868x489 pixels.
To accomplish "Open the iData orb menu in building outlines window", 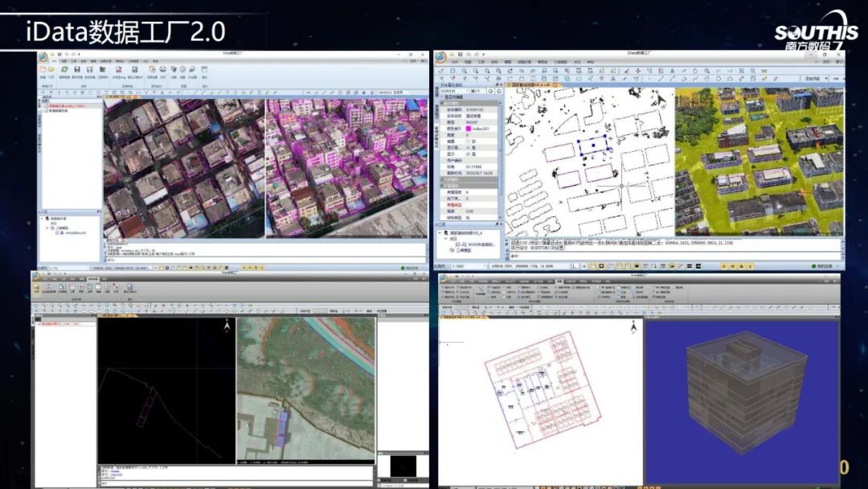I will (x=440, y=58).
